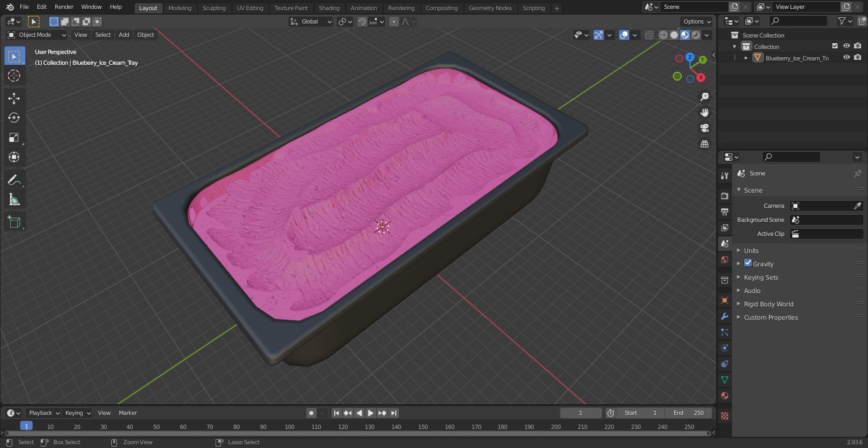Open the File menu
Image resolution: width=868 pixels, height=448 pixels.
tap(24, 7)
